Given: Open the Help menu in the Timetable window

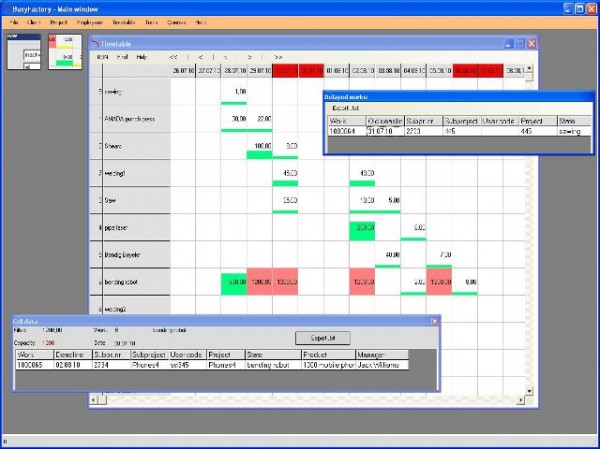Looking at the screenshot, I should pos(142,57).
